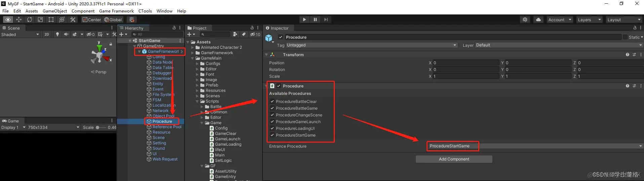Open the Layout dropdown

pos(624,20)
